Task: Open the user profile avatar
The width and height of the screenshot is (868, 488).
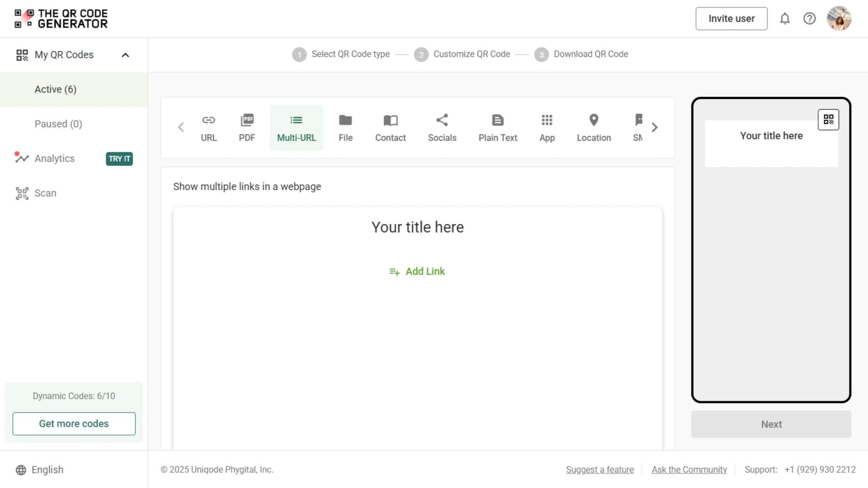Action: pos(839,19)
